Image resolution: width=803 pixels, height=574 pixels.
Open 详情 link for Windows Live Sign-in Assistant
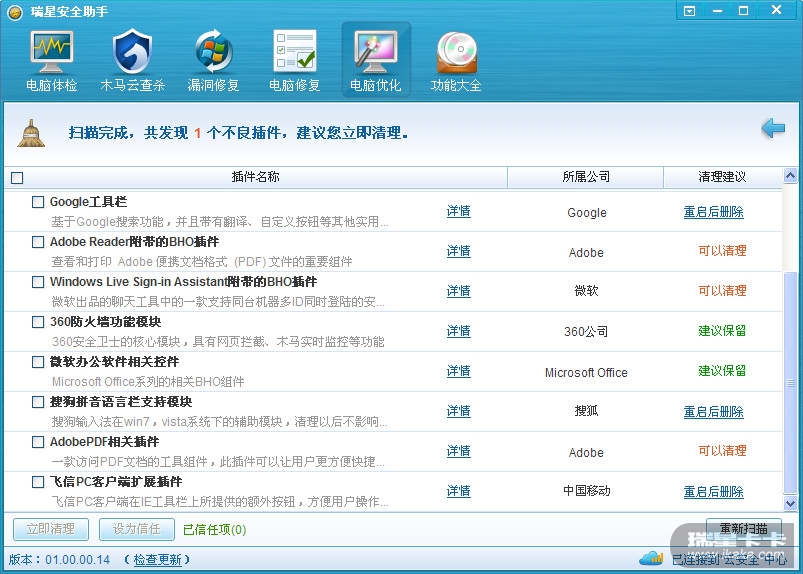click(458, 291)
